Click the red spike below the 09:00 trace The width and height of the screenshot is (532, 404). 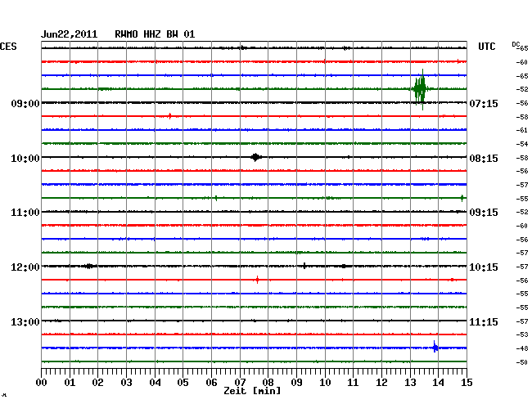coord(169,116)
